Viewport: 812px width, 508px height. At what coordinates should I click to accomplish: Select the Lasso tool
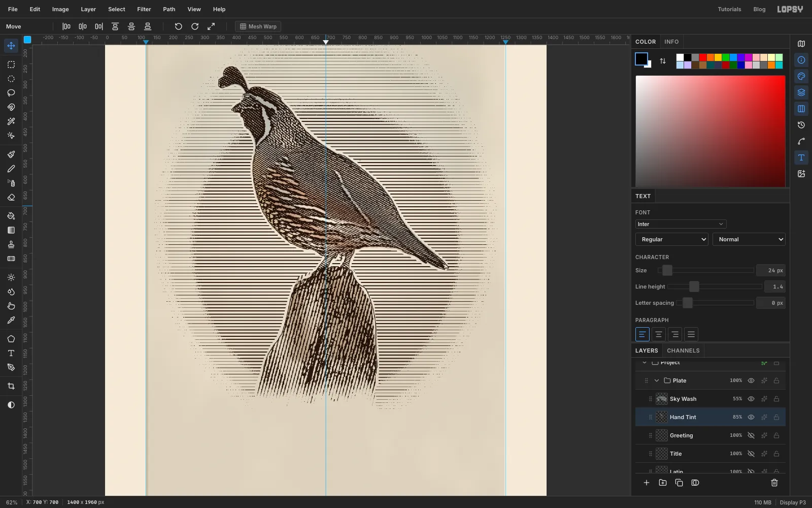[x=11, y=93]
